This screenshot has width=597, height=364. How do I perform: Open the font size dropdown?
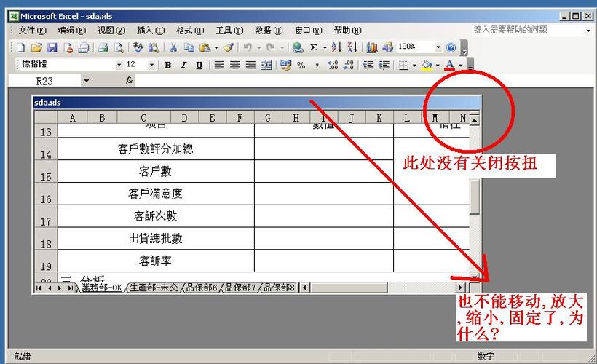151,65
